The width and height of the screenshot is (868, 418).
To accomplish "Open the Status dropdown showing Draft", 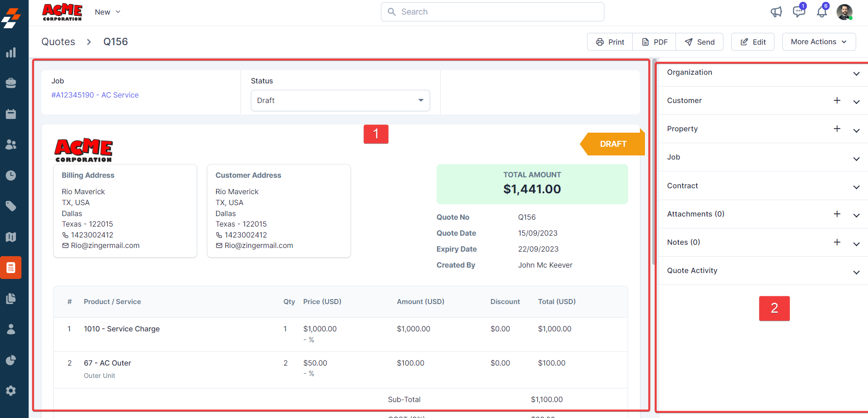I will coord(340,101).
